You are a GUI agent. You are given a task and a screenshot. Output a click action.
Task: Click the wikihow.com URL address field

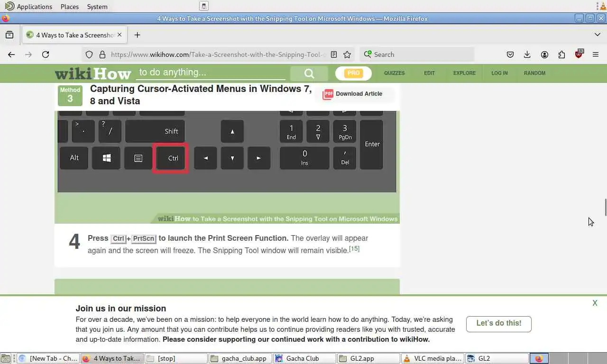[x=218, y=55]
